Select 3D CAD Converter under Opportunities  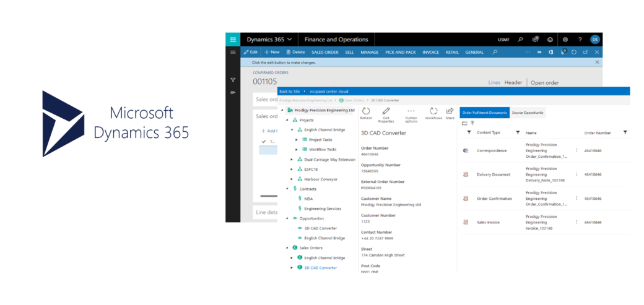tap(320, 228)
